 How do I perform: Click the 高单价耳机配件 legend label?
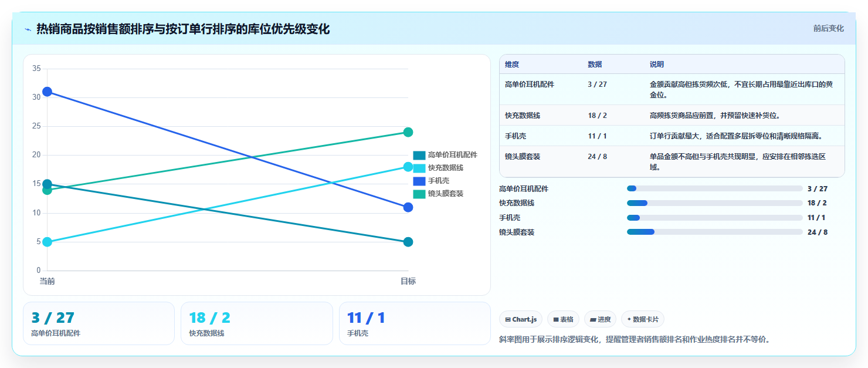(452, 155)
